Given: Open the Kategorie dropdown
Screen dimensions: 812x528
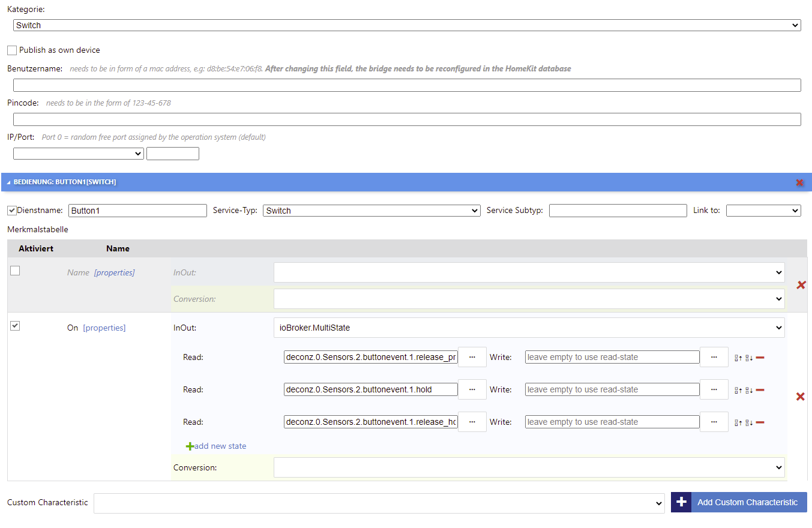Looking at the screenshot, I should [x=407, y=25].
